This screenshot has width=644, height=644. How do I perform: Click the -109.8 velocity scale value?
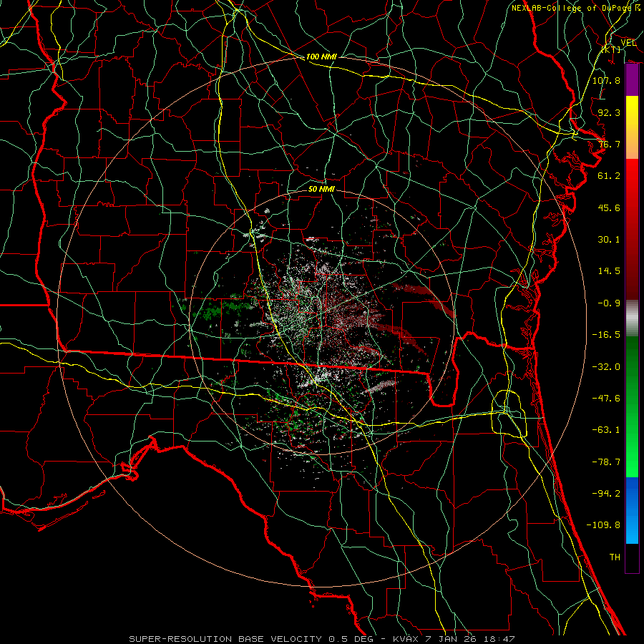point(603,525)
